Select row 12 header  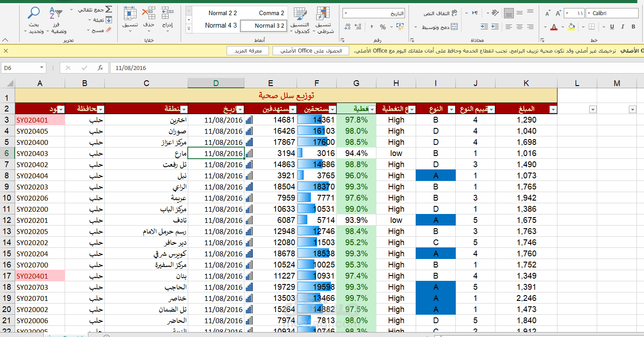coord(7,220)
